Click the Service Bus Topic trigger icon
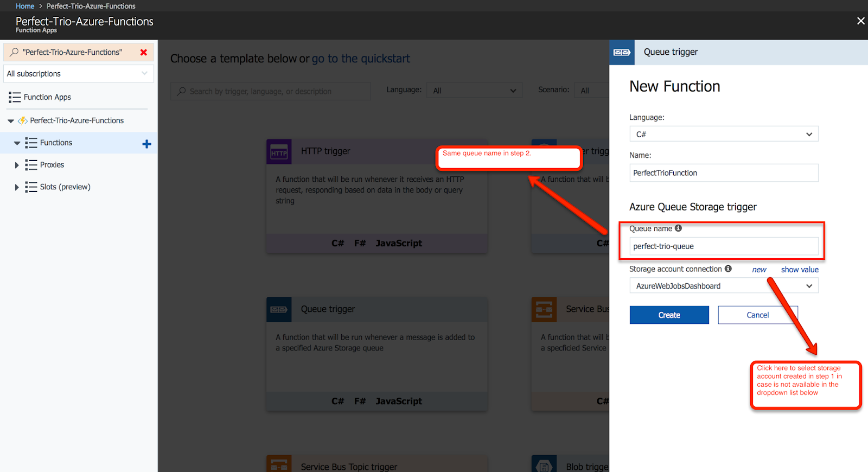The height and width of the screenshot is (472, 868). point(279,464)
